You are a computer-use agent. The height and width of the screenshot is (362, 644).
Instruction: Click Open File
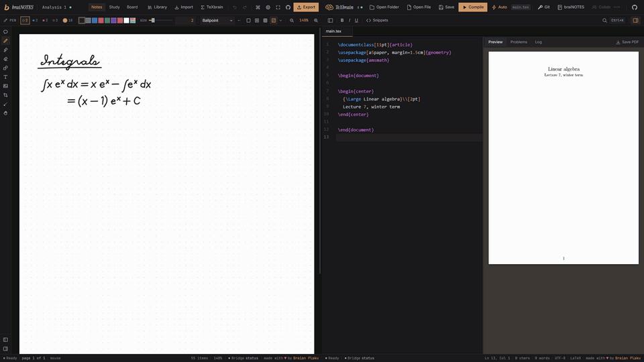pyautogui.click(x=419, y=7)
